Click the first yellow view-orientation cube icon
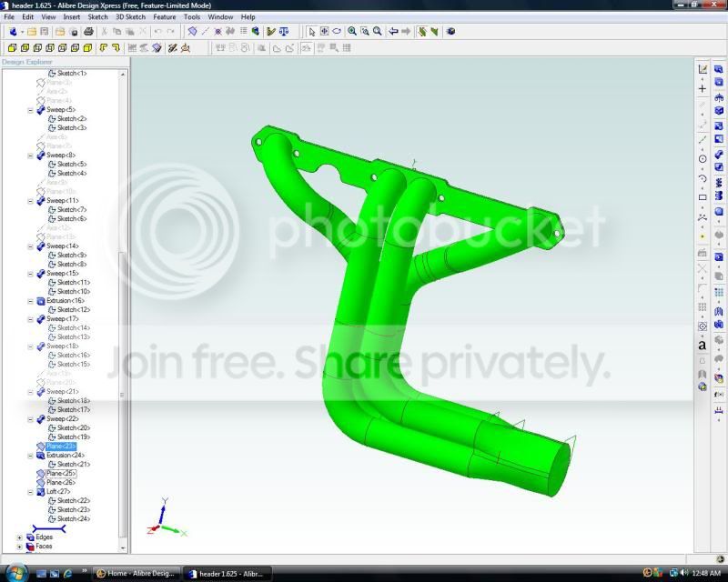728x582 pixels. pyautogui.click(x=13, y=48)
